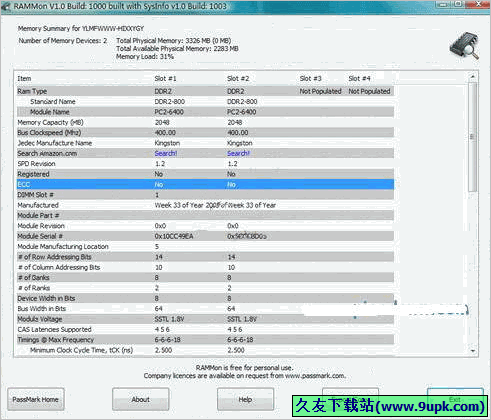The image size is (491, 420).
Task: Click the Slot #2 Amazon Search! link
Action: 238,153
